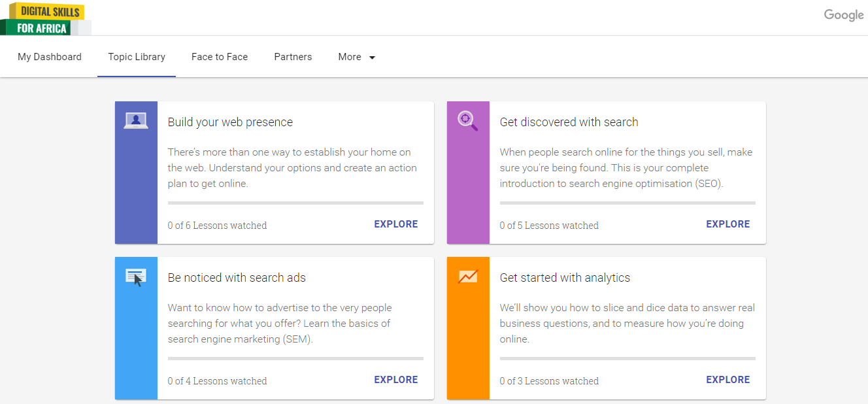Click the 'Be noticed with search ads' heading
868x404 pixels.
[x=237, y=278]
